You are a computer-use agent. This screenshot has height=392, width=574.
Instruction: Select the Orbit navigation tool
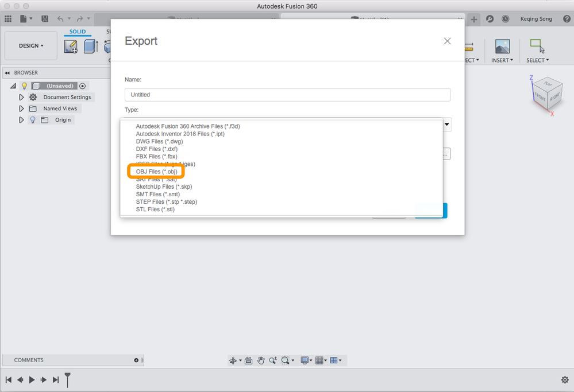pyautogui.click(x=233, y=360)
